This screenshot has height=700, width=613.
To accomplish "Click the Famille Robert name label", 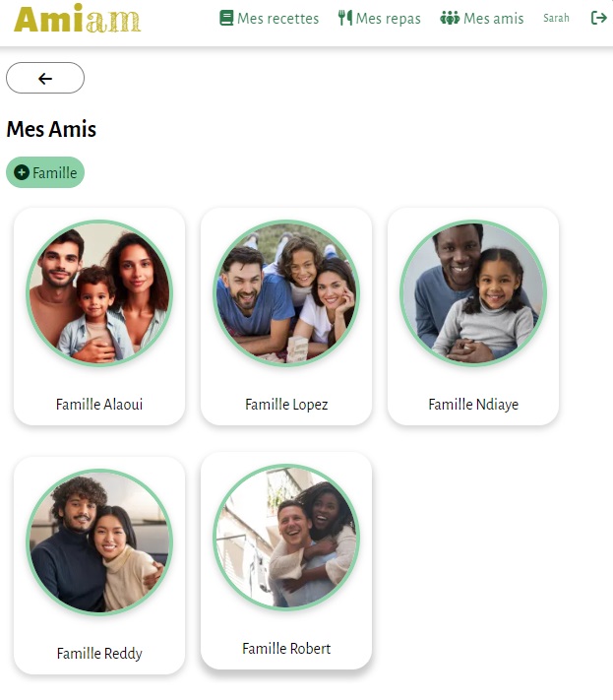I will (286, 649).
